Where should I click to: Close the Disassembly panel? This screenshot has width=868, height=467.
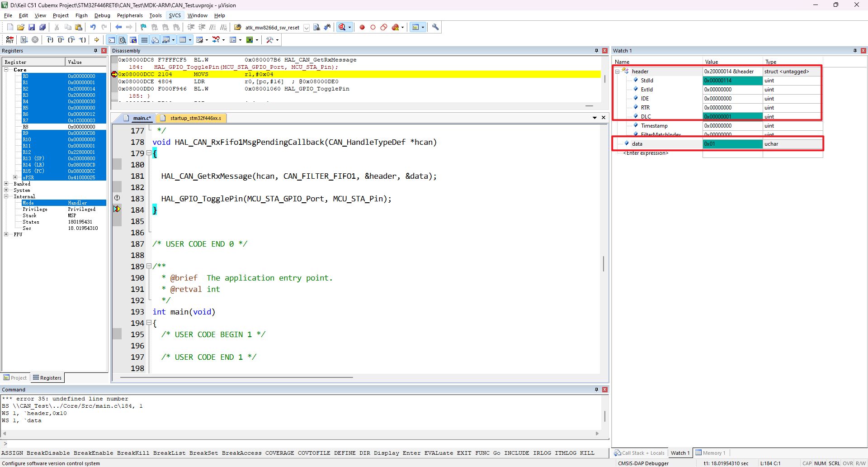tap(604, 51)
